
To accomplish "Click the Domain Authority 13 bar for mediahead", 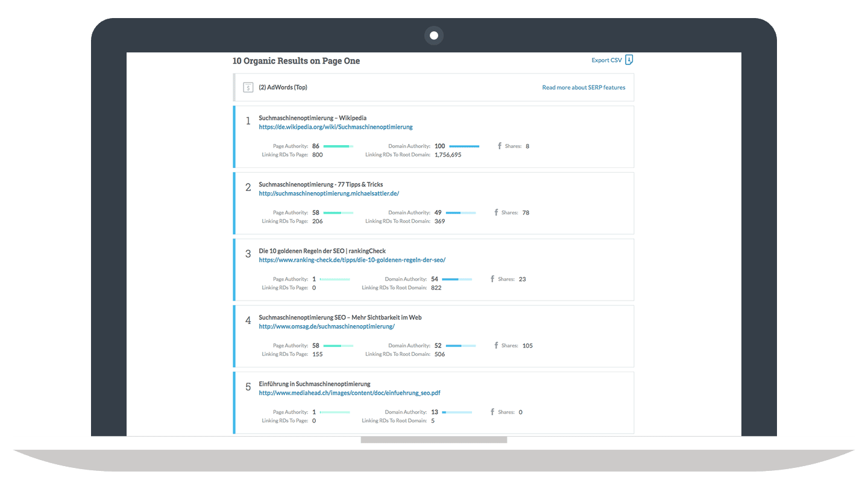I will point(457,413).
